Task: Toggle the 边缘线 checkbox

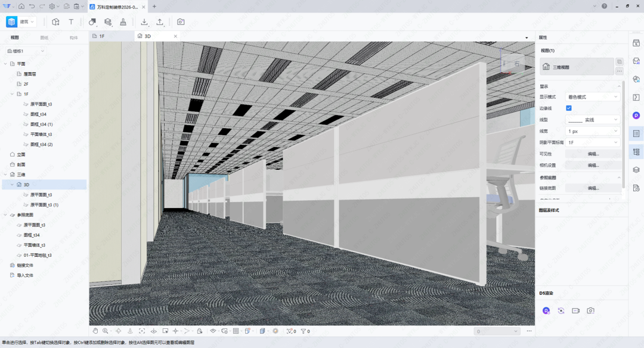Action: click(569, 108)
